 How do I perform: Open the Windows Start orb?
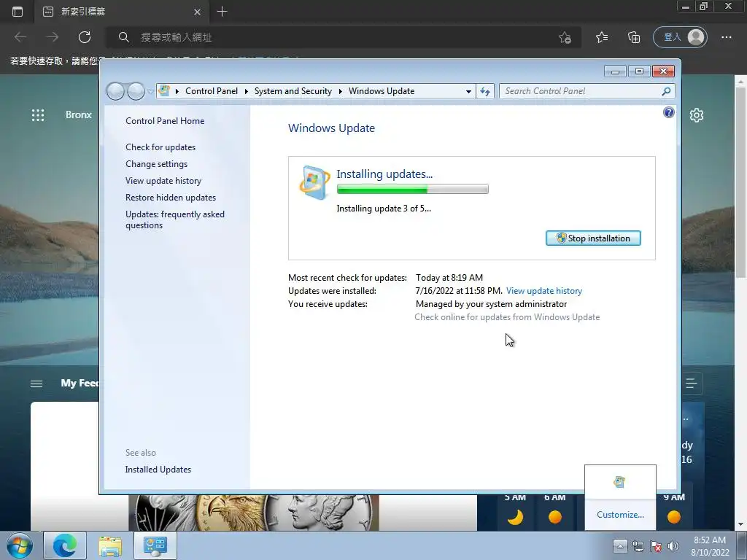pos(20,545)
